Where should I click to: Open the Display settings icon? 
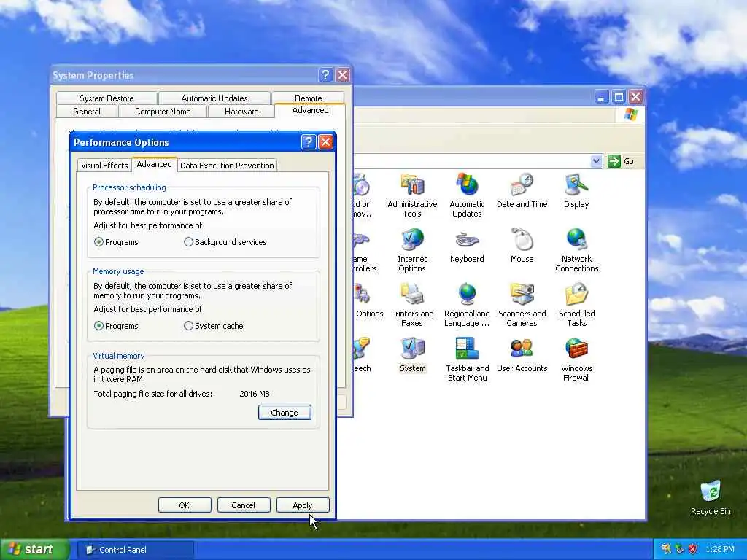576,192
